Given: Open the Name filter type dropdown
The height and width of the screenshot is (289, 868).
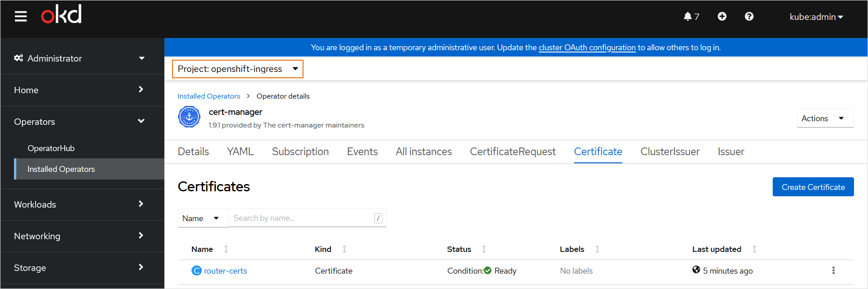Looking at the screenshot, I should click(203, 218).
